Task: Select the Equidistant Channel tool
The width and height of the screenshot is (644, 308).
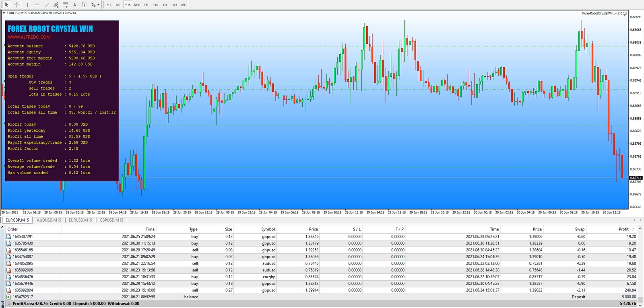Action: 56,5
